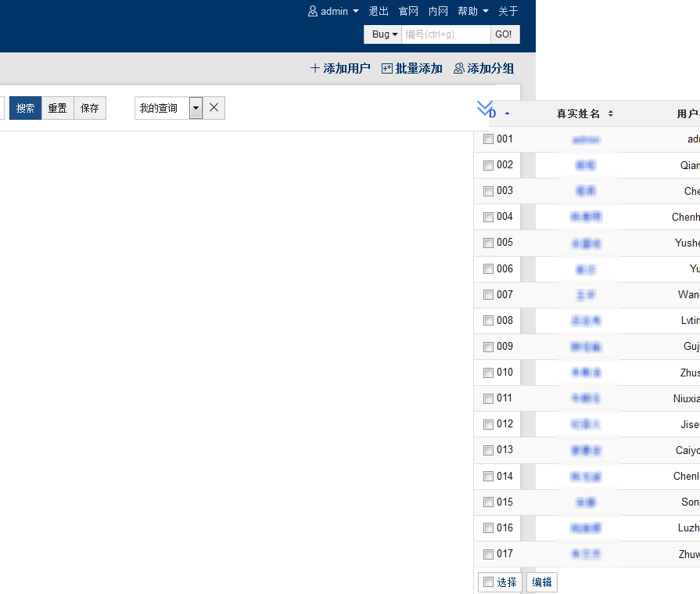Check the checkbox for user 012

tap(488, 424)
